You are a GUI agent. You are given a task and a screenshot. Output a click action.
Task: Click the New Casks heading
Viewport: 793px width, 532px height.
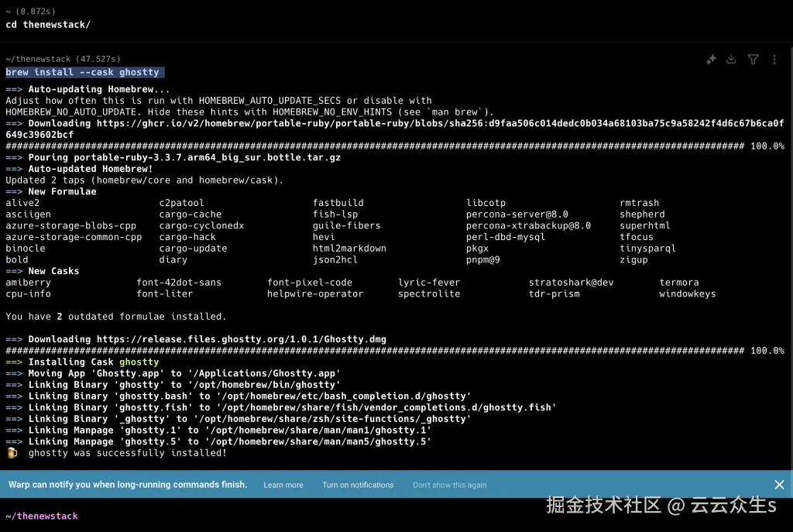[53, 271]
